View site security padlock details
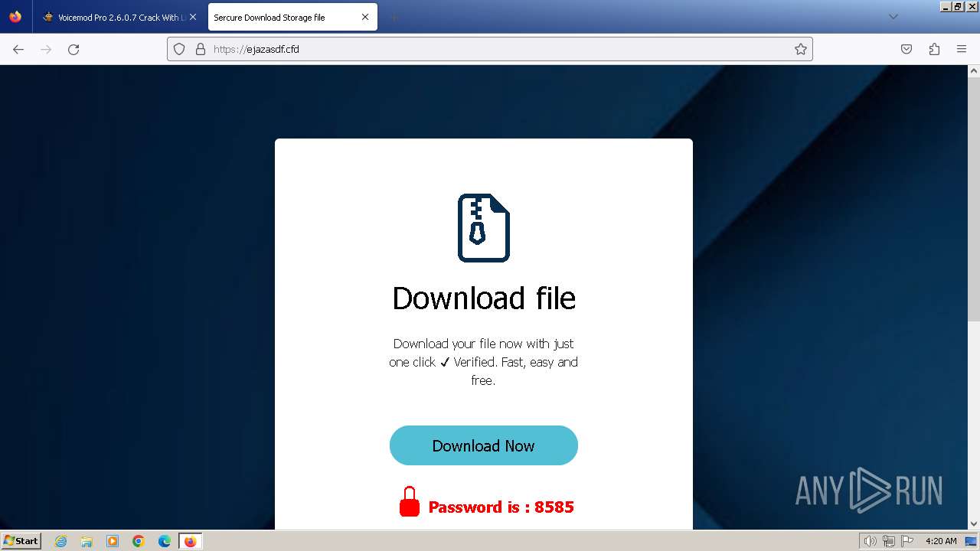The image size is (980, 551). pyautogui.click(x=201, y=49)
